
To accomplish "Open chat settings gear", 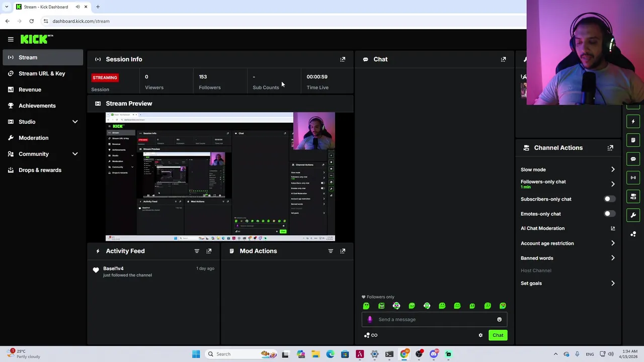I will [x=480, y=335].
